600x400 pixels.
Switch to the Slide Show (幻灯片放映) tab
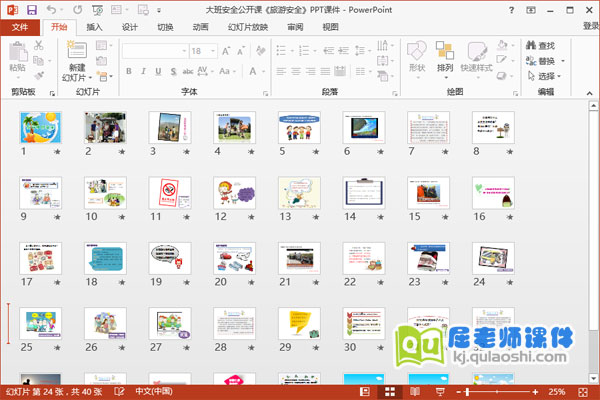[249, 28]
